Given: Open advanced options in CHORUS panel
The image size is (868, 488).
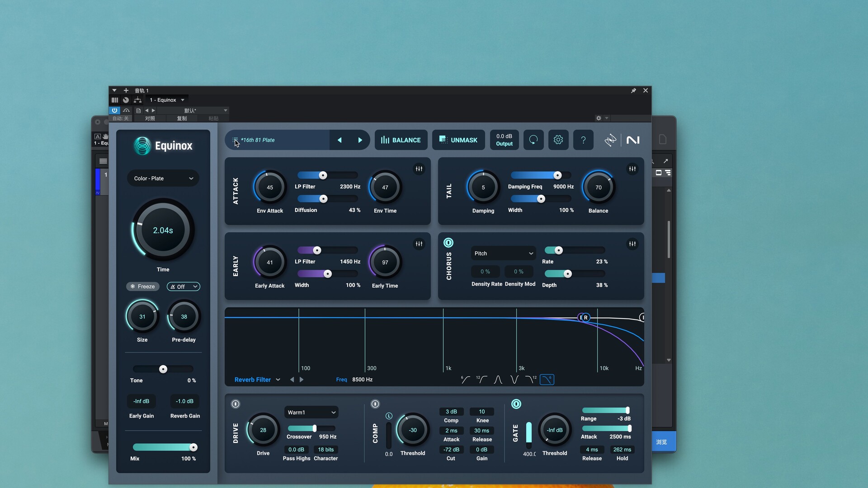Looking at the screenshot, I should click(x=632, y=244).
